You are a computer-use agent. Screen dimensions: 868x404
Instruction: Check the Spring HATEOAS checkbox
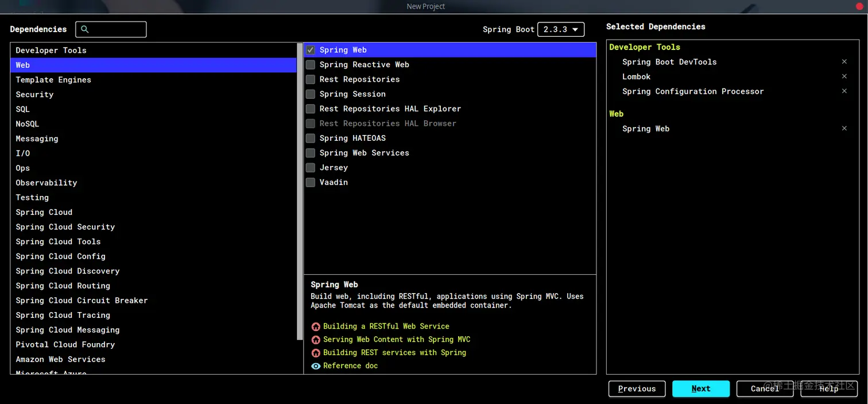point(311,138)
